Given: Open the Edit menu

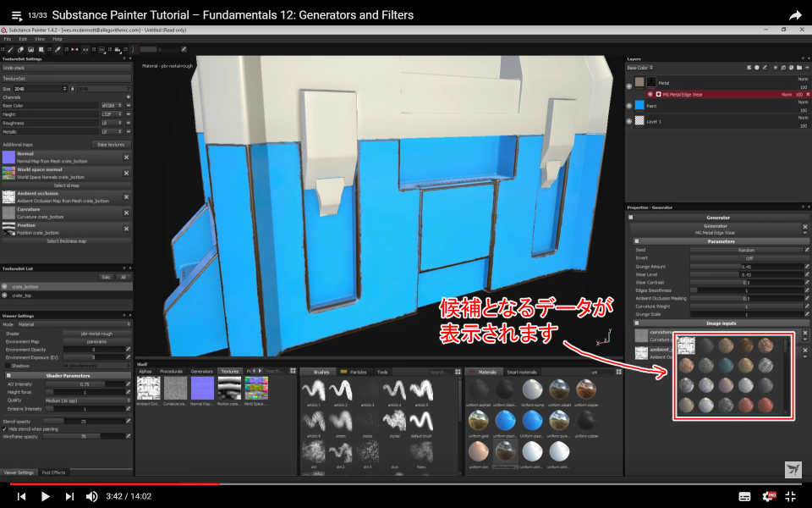Looking at the screenshot, I should (23, 39).
